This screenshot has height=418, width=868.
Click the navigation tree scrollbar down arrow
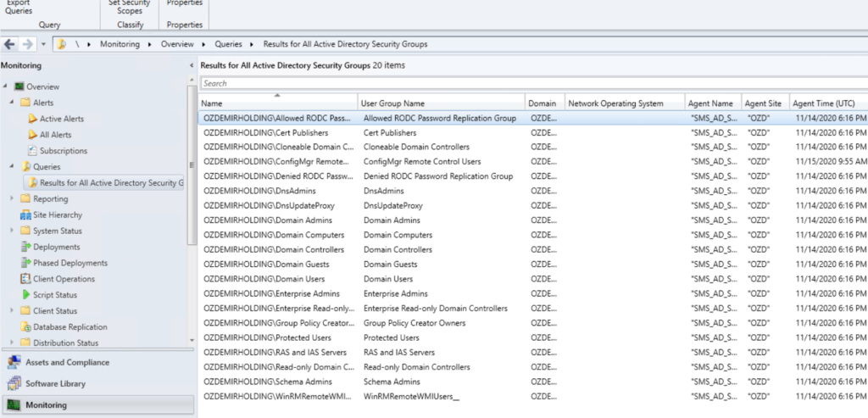click(x=192, y=340)
